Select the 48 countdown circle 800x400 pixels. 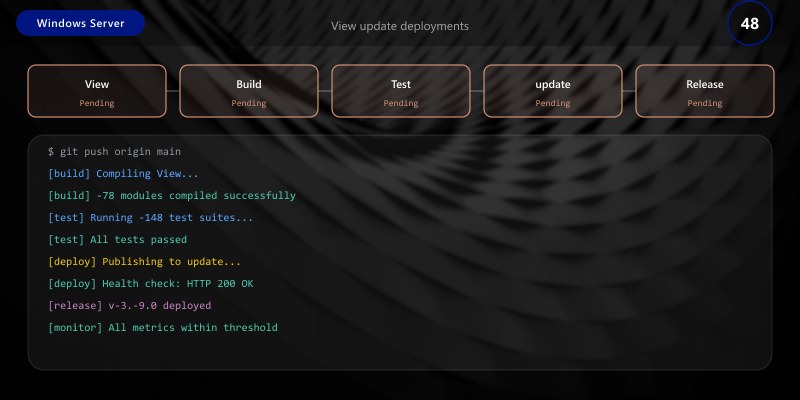(x=749, y=23)
